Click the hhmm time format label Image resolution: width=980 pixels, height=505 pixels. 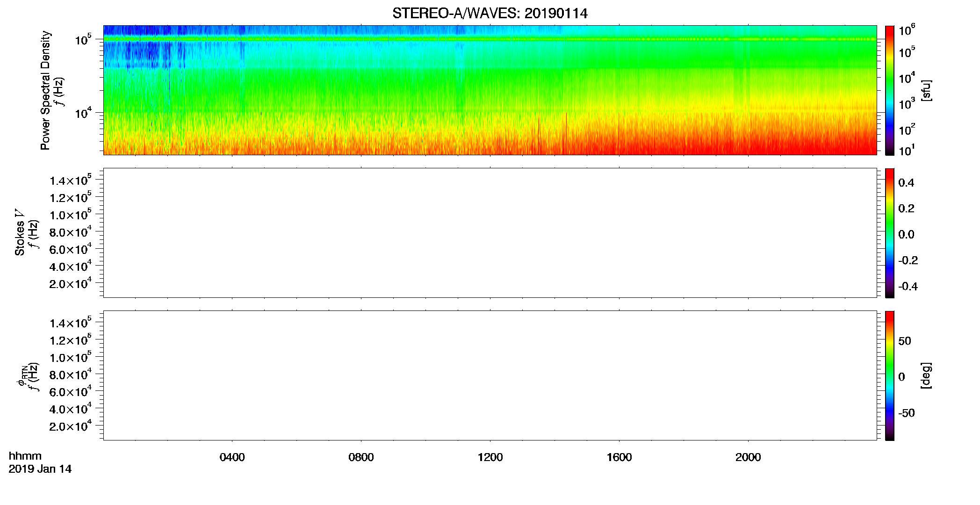tap(25, 456)
